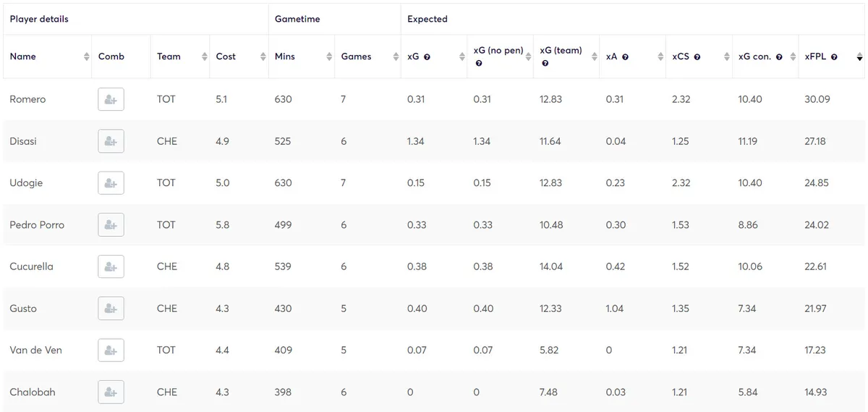Sort table by Name column arrows
The width and height of the screenshot is (868, 412).
tap(87, 56)
